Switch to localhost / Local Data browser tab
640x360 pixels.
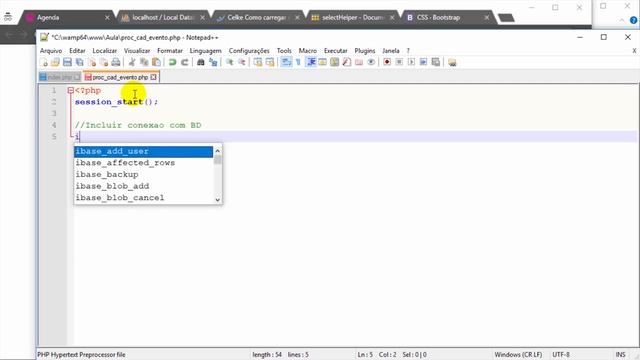pos(163,18)
